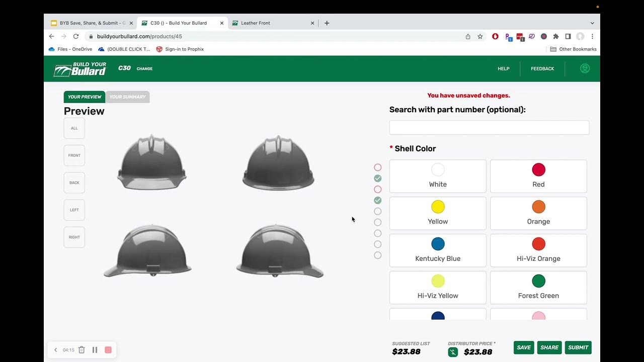644x362 pixels.
Task: Open a new browser tab with plus icon
Action: point(327,23)
